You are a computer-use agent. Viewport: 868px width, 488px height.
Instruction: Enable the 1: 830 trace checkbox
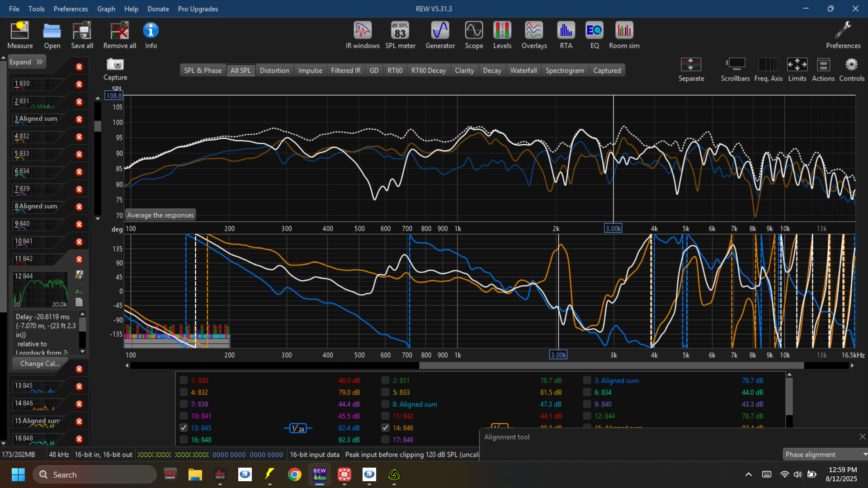[184, 380]
